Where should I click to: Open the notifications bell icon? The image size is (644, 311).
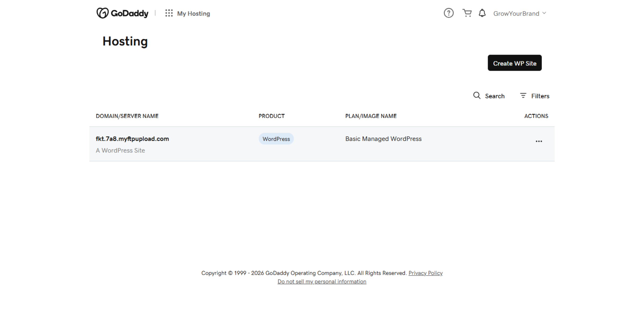click(482, 13)
